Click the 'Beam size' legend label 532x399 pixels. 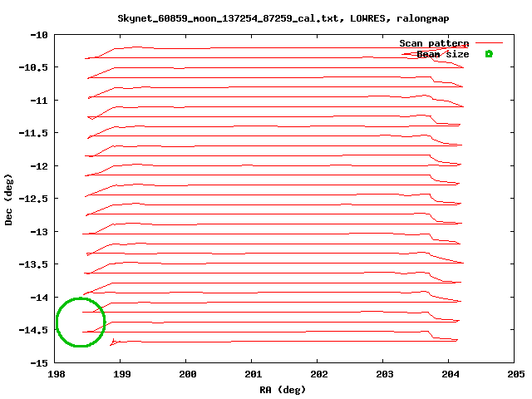(443, 54)
